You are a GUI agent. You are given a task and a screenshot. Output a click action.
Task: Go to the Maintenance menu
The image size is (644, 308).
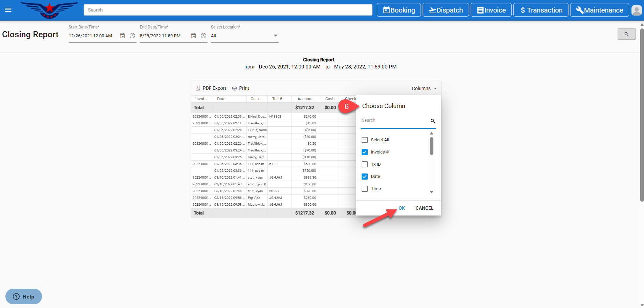[x=599, y=10]
